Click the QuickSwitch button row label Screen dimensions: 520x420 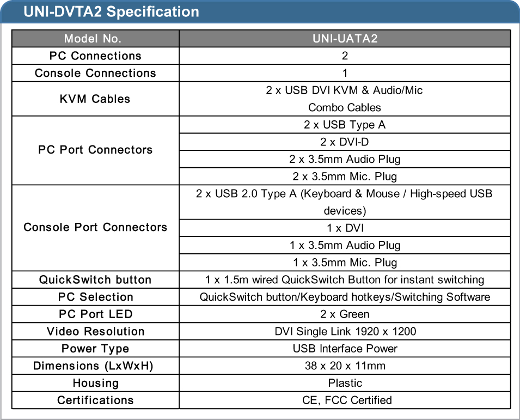tap(95, 279)
